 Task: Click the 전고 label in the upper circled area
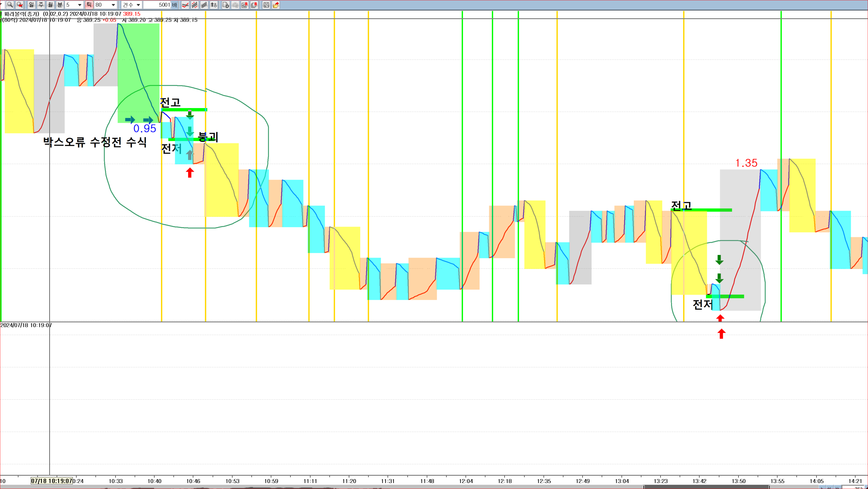[170, 102]
